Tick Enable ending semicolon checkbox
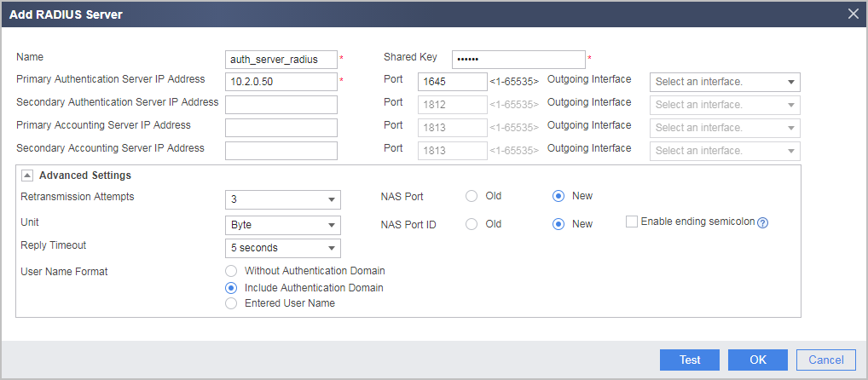This screenshot has height=380, width=868. pyautogui.click(x=632, y=222)
